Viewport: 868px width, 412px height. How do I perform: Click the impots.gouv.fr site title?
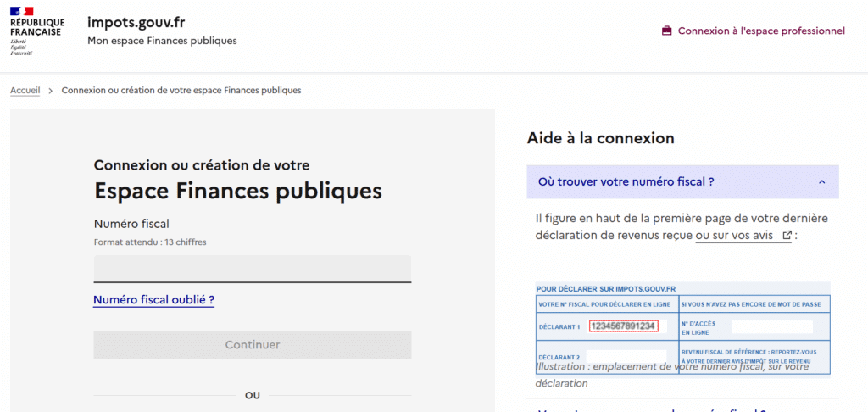click(136, 22)
